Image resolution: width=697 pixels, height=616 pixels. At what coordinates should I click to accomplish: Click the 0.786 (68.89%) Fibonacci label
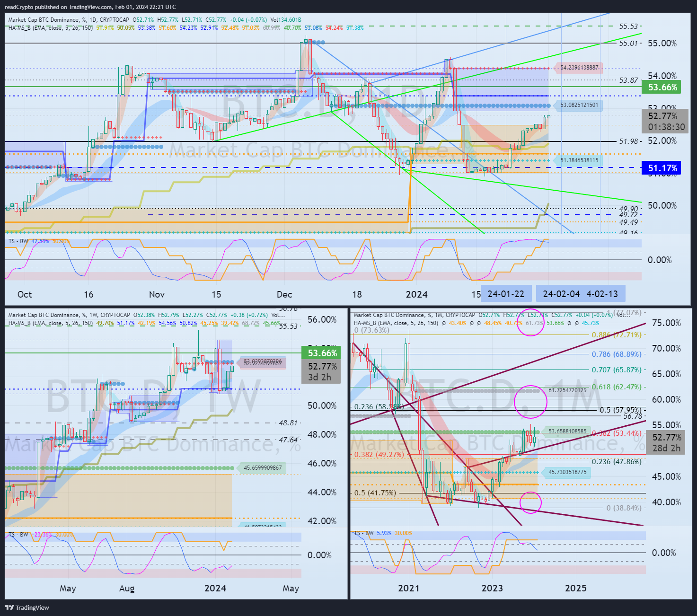(617, 354)
